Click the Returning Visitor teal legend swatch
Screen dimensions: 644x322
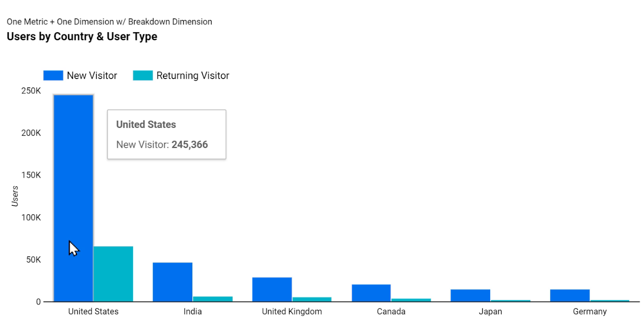[x=143, y=76]
